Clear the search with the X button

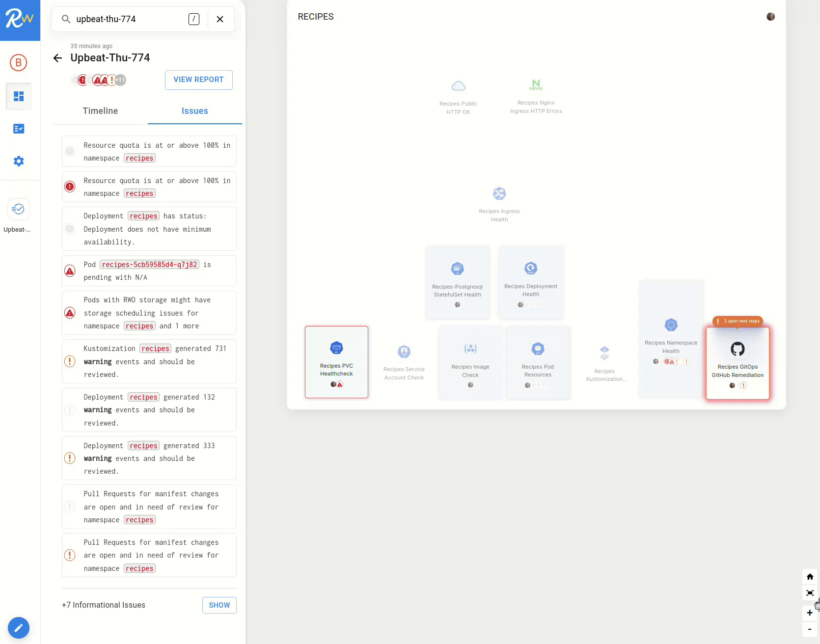(220, 19)
